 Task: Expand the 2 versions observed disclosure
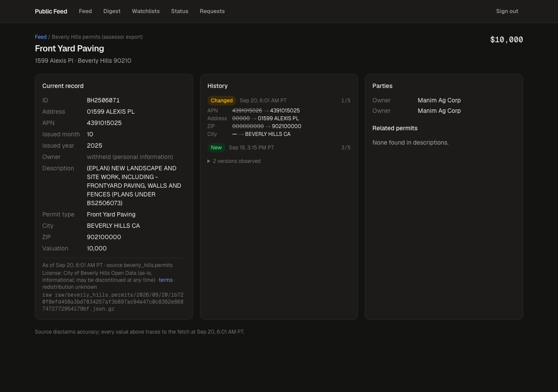tap(234, 161)
